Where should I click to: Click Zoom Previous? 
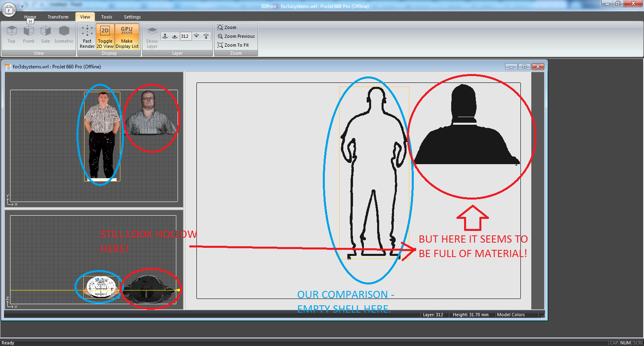(x=236, y=36)
